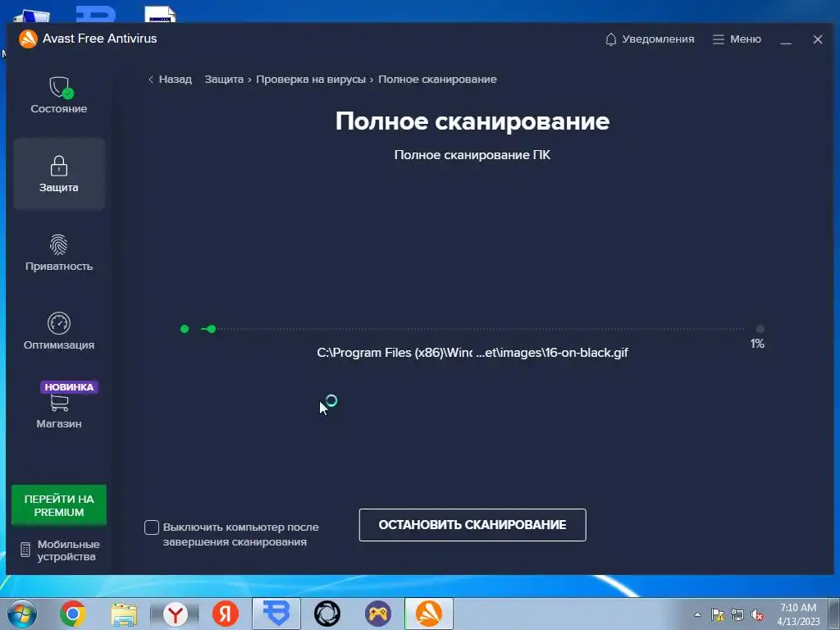
Task: Click ОСТАНОВИТЬ СКАНИРОВАНИЕ button
Action: pyautogui.click(x=472, y=525)
